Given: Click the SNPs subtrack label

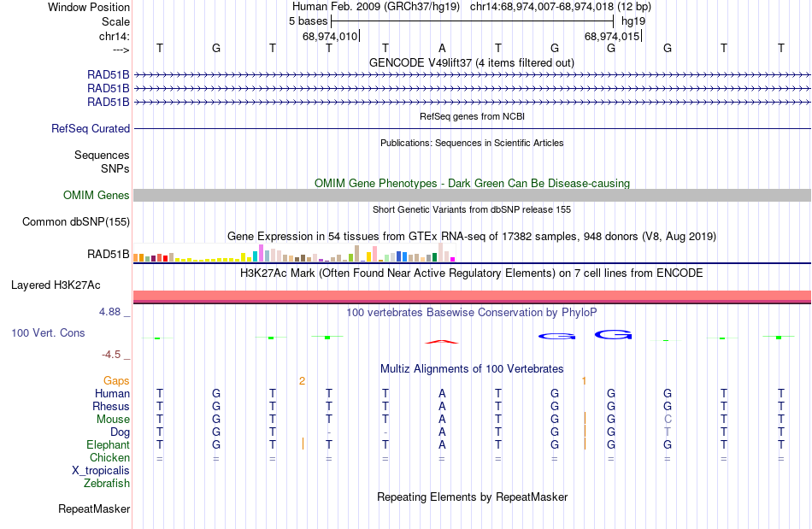Looking at the screenshot, I should (x=115, y=168).
